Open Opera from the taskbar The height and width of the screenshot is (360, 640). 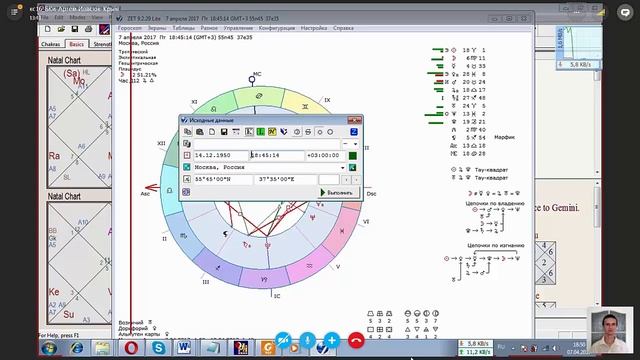click(131, 348)
